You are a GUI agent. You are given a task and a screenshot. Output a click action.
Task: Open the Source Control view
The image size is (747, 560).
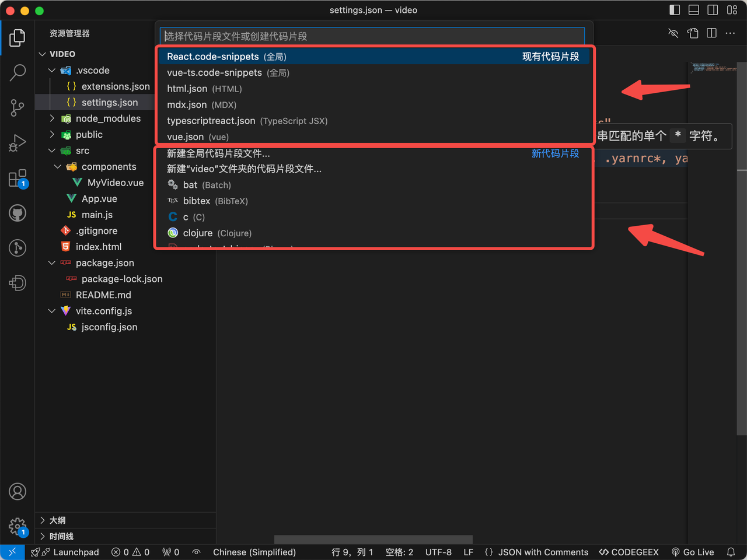(18, 108)
